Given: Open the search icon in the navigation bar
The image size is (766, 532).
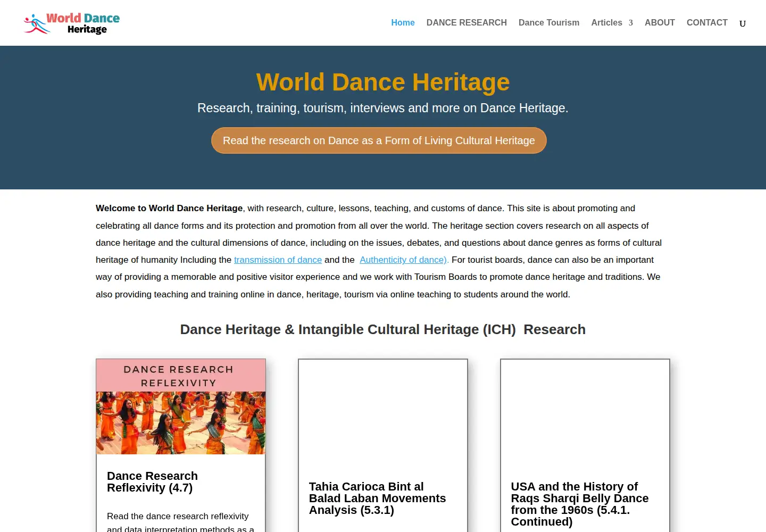Looking at the screenshot, I should (743, 23).
